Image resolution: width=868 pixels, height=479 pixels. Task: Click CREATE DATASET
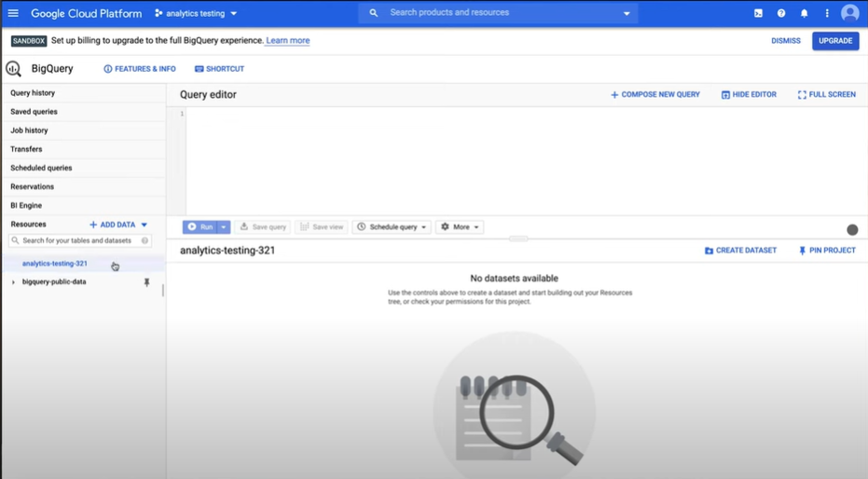(740, 251)
